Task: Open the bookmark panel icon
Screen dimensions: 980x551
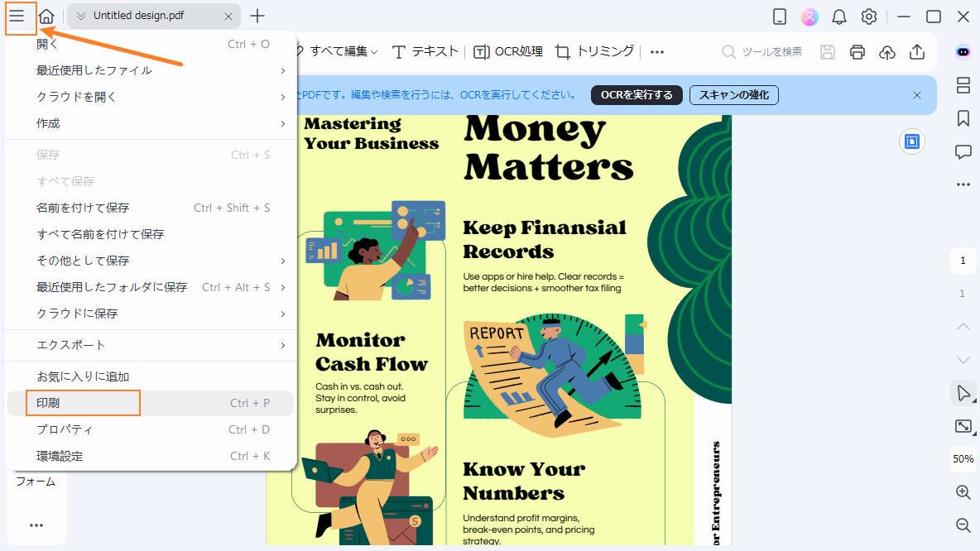Action: click(963, 118)
